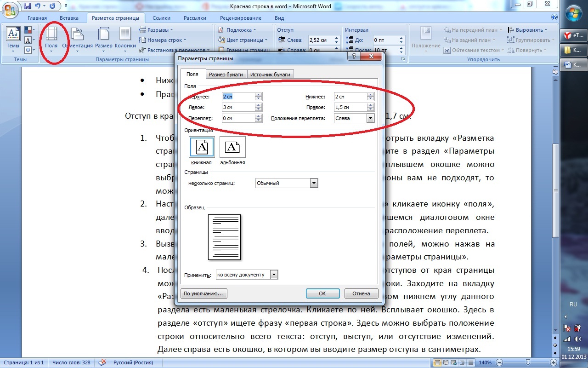Click the Отмена cancel button

(361, 293)
